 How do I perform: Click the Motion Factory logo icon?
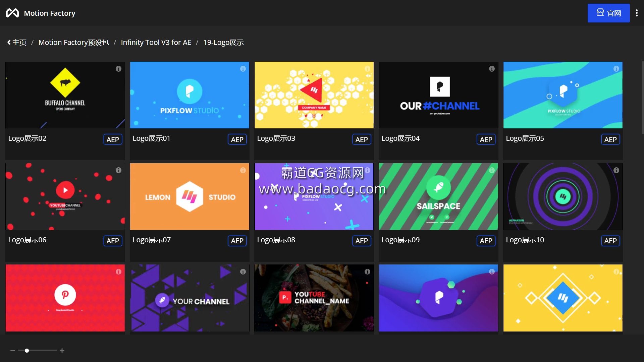tap(12, 13)
